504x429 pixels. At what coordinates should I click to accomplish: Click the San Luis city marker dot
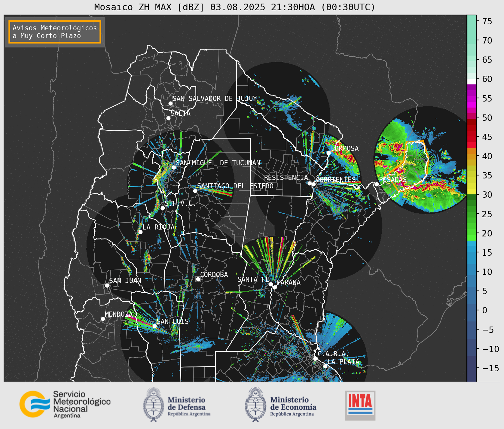click(154, 326)
